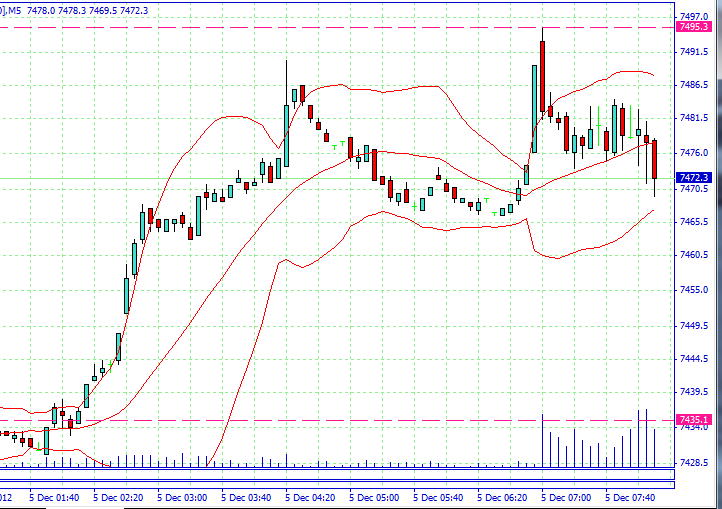Screen dimensions: 722x509
Task: Select the 5 Dec 07:00 time label
Action: tap(566, 498)
